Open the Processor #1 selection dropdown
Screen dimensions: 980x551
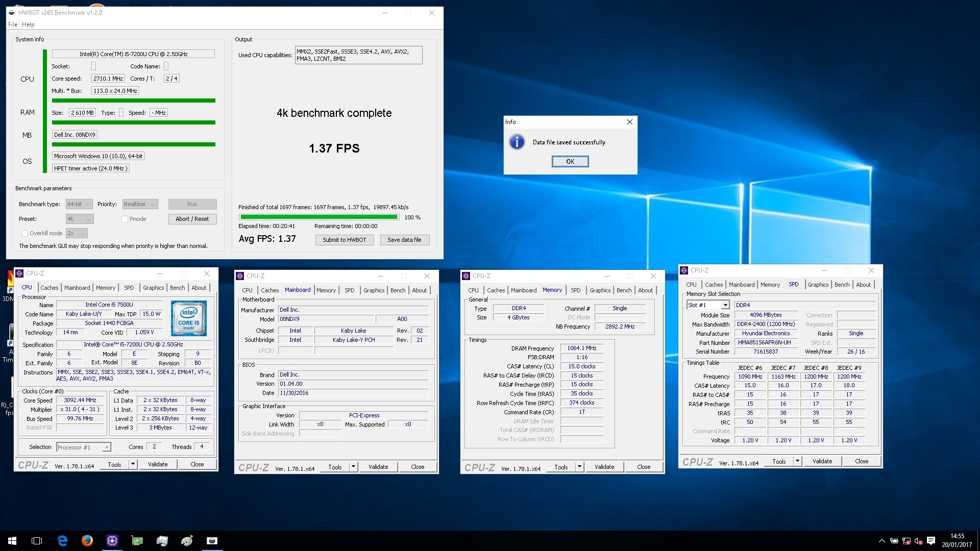[x=84, y=447]
